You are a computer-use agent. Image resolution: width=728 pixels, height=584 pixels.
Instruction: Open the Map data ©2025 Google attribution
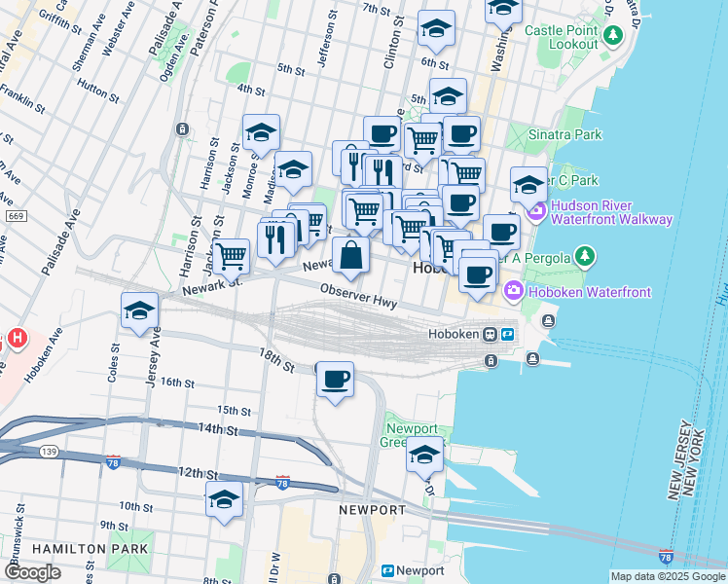coord(668,576)
